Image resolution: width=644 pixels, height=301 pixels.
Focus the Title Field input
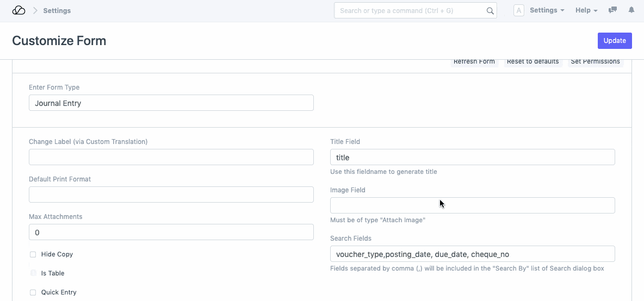point(472,158)
